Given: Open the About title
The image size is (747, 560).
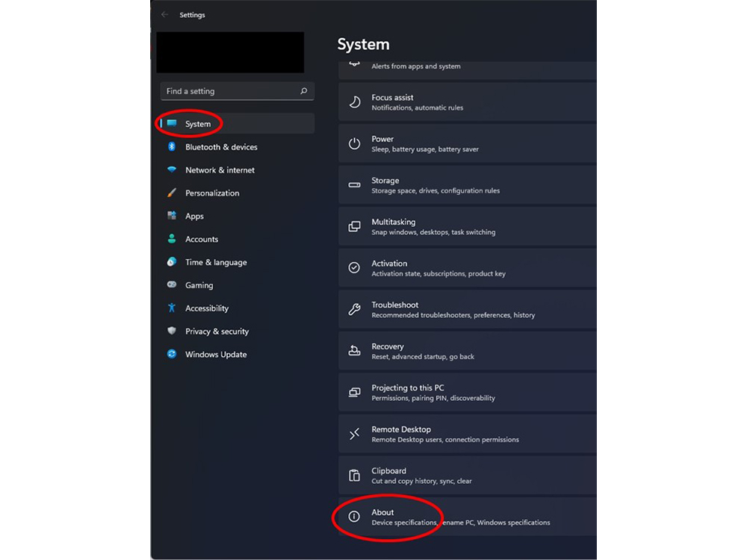Looking at the screenshot, I should pyautogui.click(x=382, y=512).
